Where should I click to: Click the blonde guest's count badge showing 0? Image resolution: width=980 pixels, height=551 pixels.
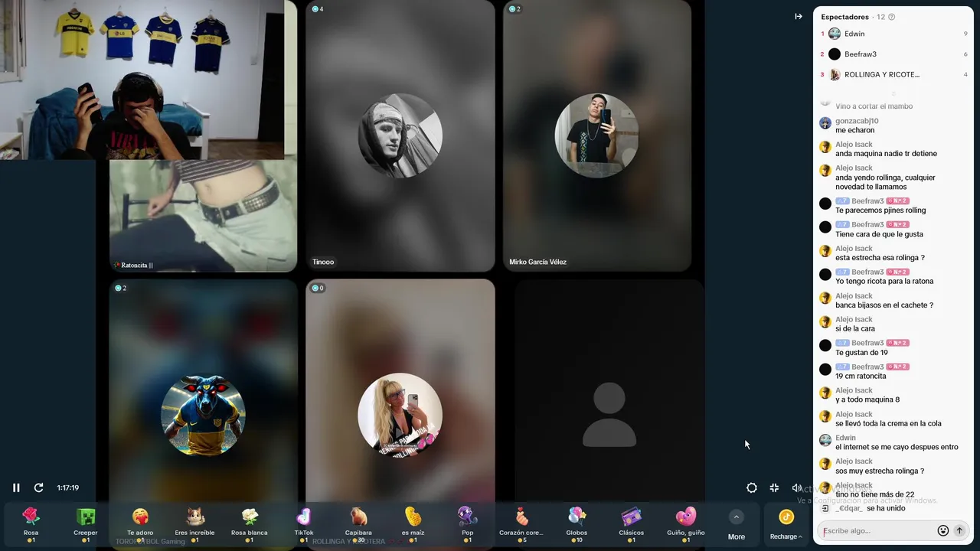pos(318,289)
